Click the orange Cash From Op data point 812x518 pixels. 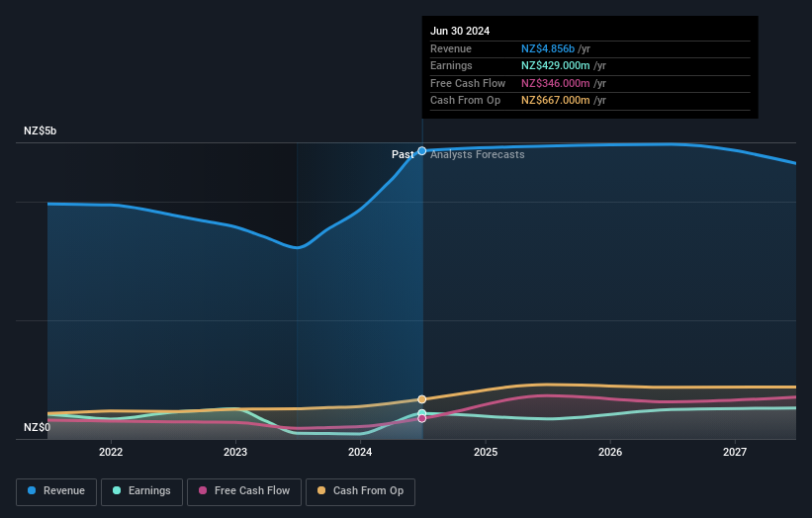(x=422, y=399)
